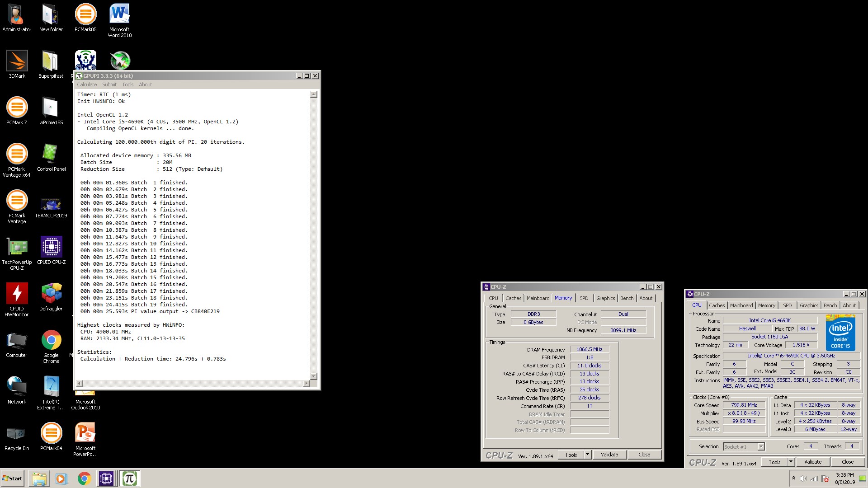Open the wPrime155 desktop icon
Viewport: 868px width, 488px height.
(x=51, y=111)
